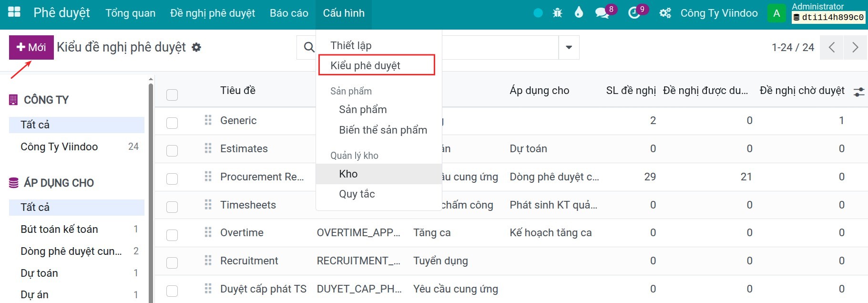Tick the Recruitment row checkbox
The width and height of the screenshot is (868, 303).
coord(172,263)
